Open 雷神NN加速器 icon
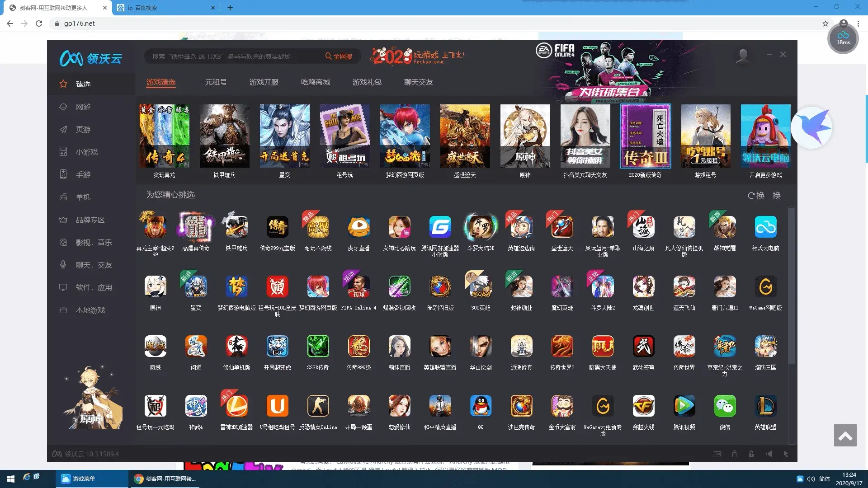This screenshot has width=868, height=488. coord(236,406)
